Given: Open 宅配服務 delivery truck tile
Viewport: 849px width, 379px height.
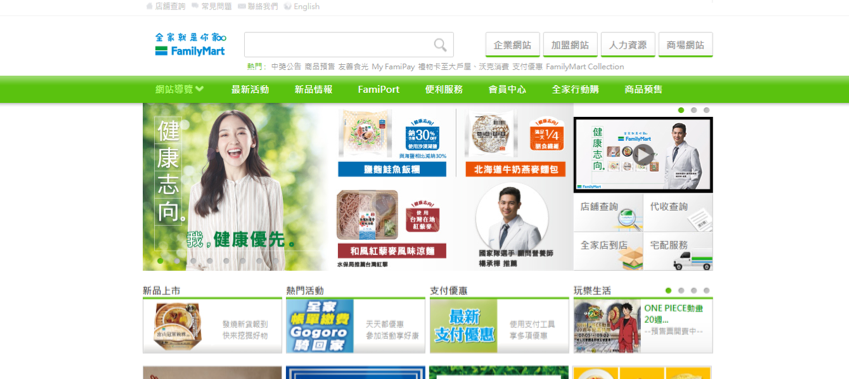Looking at the screenshot, I should click(x=678, y=252).
